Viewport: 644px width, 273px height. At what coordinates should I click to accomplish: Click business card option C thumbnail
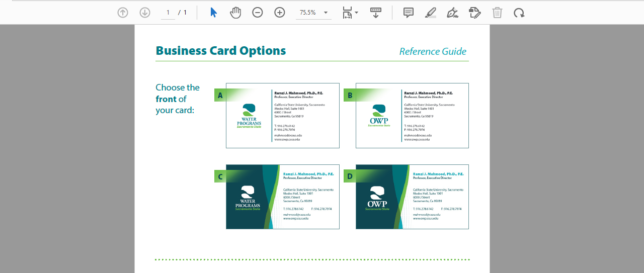click(283, 197)
